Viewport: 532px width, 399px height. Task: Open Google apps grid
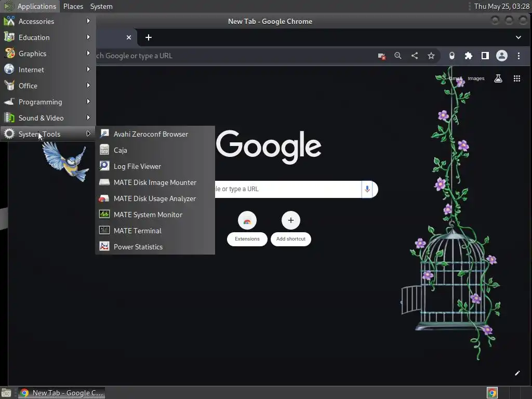point(517,79)
